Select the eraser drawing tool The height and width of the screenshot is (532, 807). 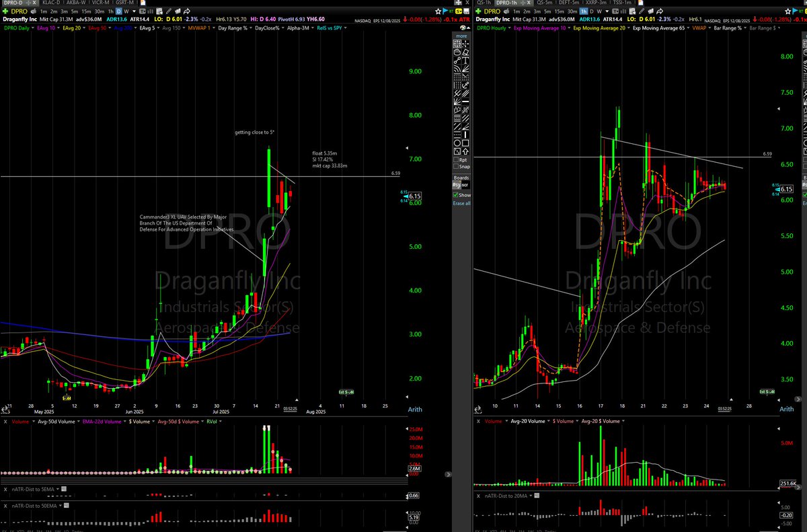[465, 52]
